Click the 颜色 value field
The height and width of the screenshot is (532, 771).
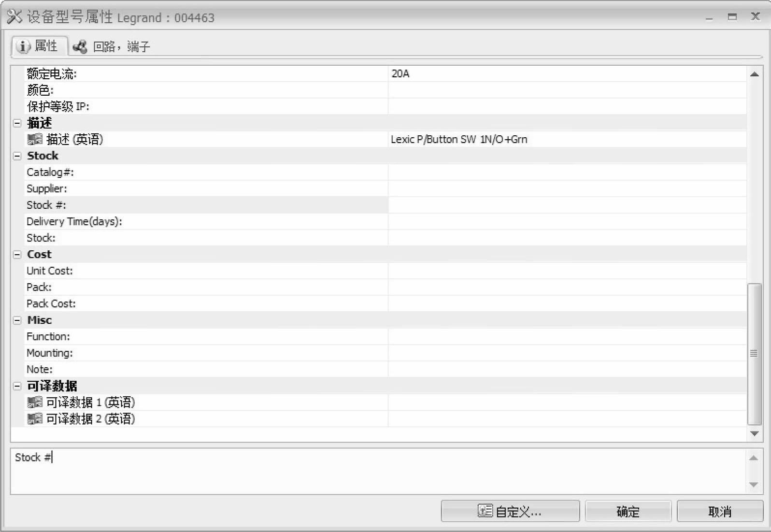tap(567, 90)
